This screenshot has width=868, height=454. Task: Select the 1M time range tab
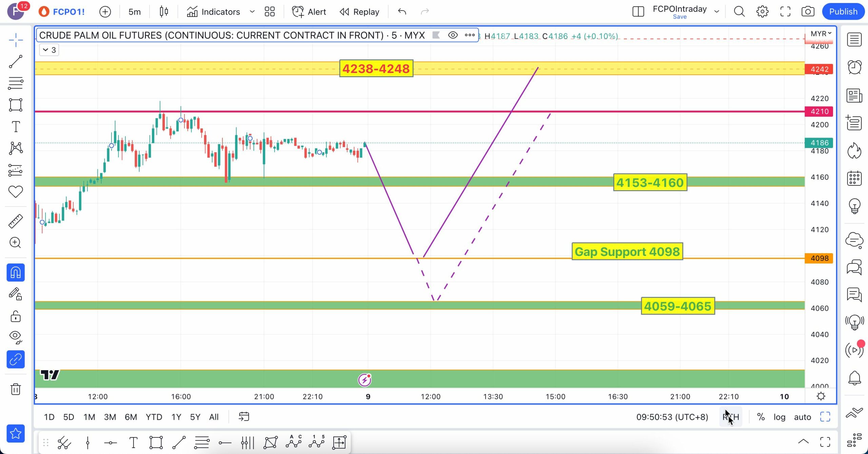89,417
